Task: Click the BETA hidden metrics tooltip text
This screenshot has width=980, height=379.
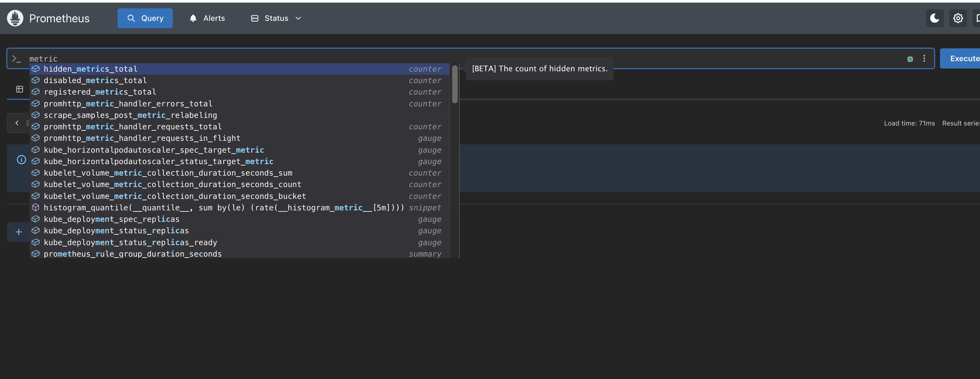Action: pos(539,68)
